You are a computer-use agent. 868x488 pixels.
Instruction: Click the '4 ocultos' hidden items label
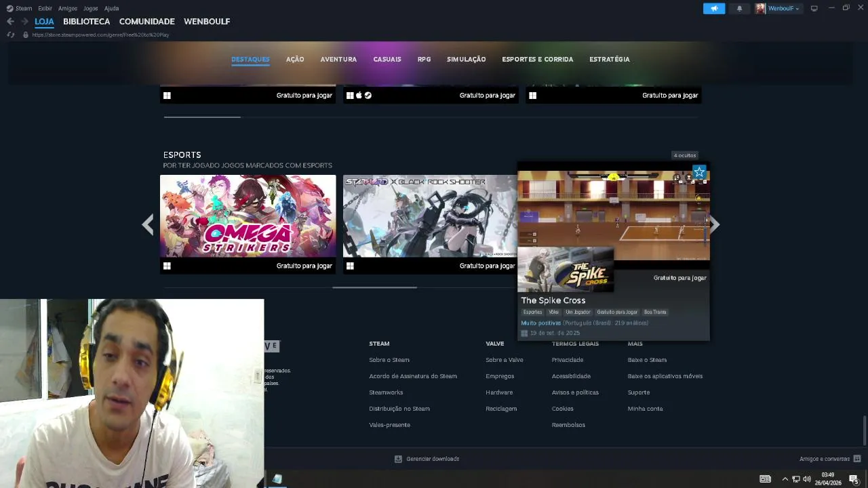685,155
